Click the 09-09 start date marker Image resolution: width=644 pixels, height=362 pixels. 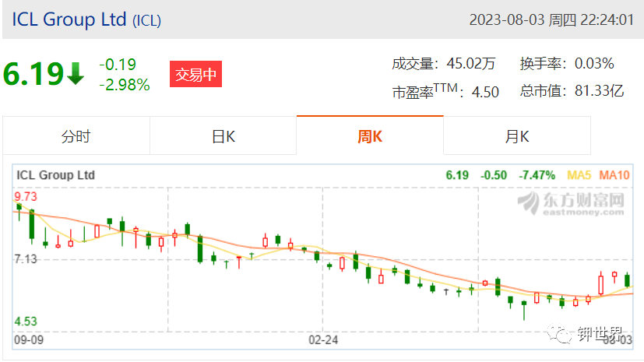click(x=29, y=340)
